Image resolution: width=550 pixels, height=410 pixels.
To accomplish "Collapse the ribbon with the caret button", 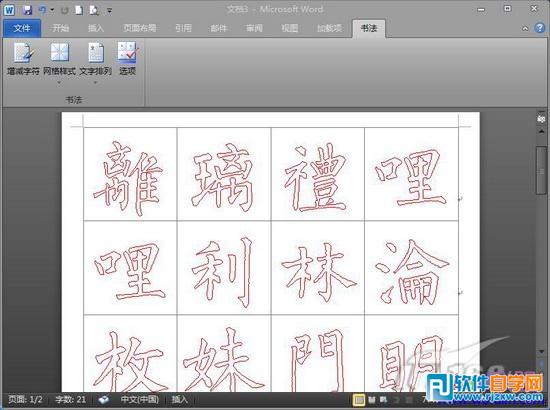I will click(525, 28).
